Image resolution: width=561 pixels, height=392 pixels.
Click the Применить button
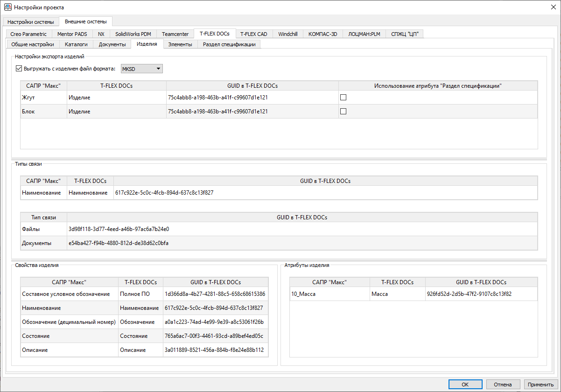(x=540, y=385)
